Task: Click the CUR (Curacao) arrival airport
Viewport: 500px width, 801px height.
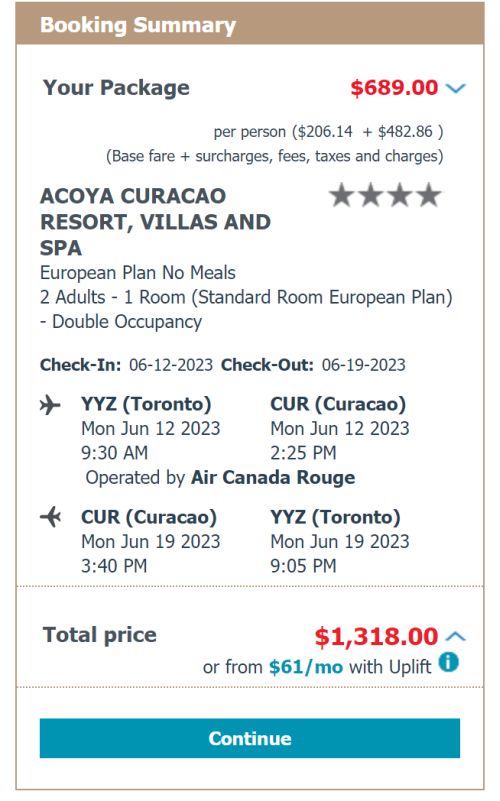Action: pyautogui.click(x=338, y=404)
